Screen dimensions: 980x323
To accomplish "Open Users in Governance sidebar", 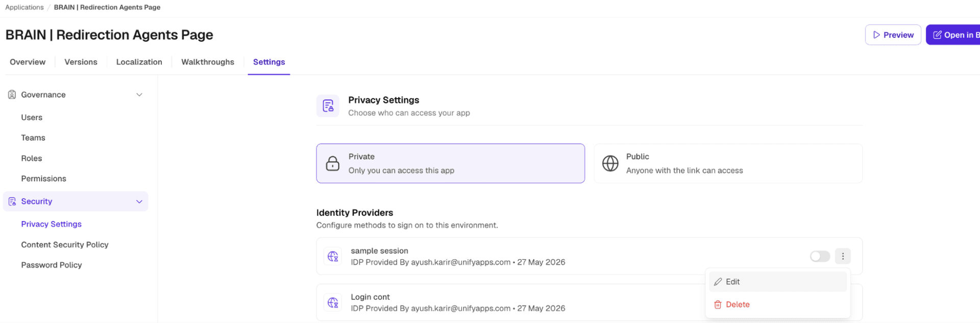I will [32, 117].
